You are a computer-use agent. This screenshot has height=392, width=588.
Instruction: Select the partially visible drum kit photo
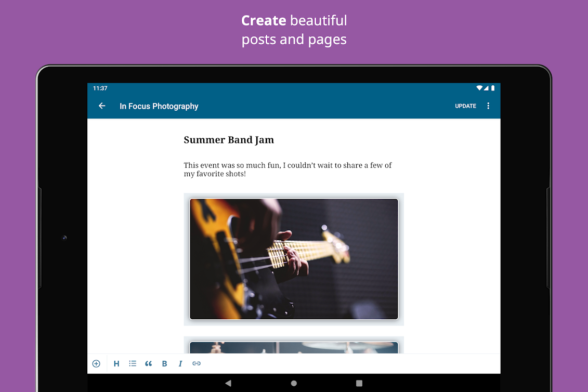tap(294, 347)
